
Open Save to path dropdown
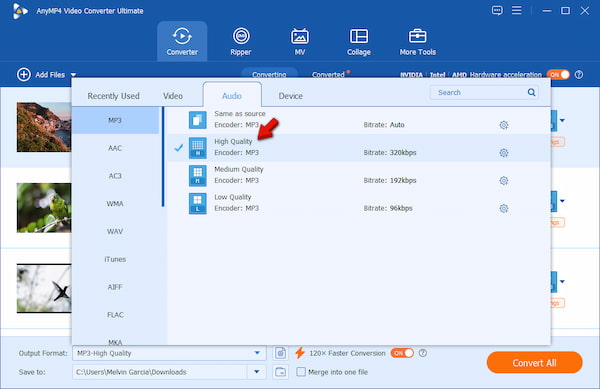[x=257, y=372]
